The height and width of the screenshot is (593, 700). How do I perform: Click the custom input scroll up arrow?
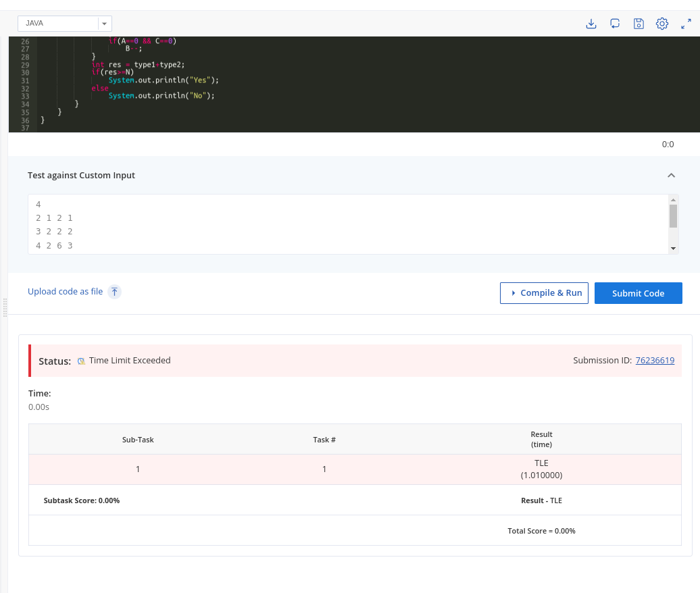(x=673, y=200)
